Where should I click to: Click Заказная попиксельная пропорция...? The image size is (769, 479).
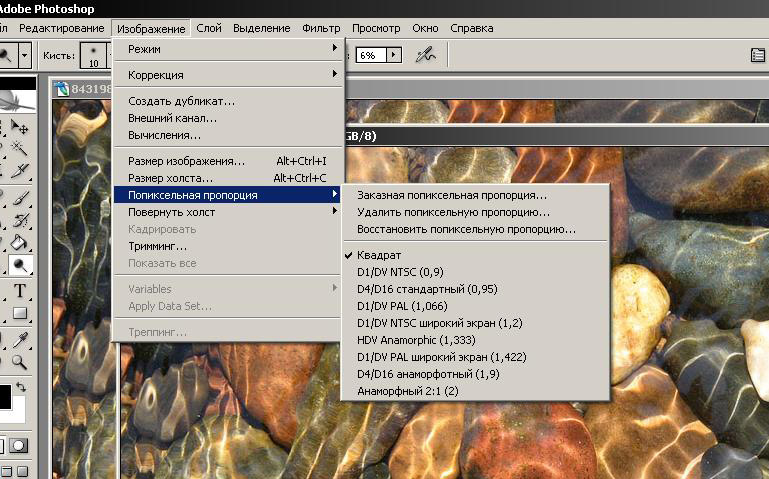pyautogui.click(x=452, y=195)
